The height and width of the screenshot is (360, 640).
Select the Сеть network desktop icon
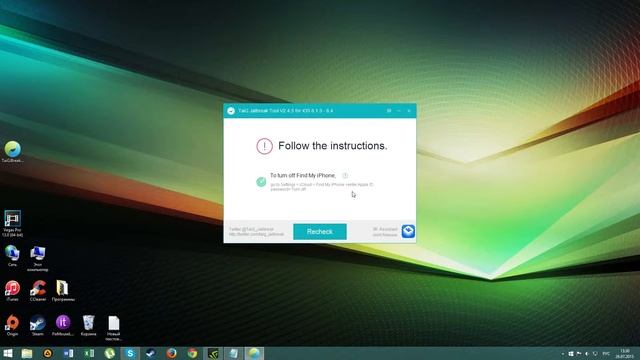(x=12, y=256)
